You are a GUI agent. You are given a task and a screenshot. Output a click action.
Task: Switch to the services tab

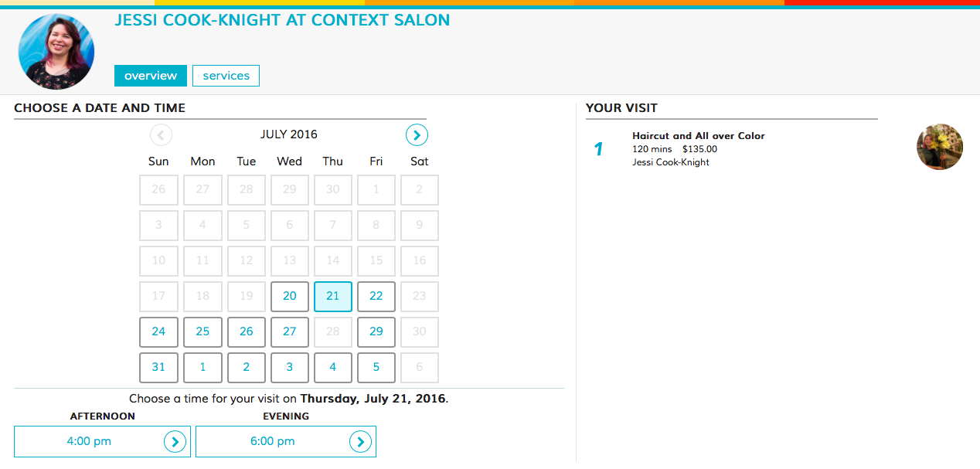pos(226,76)
